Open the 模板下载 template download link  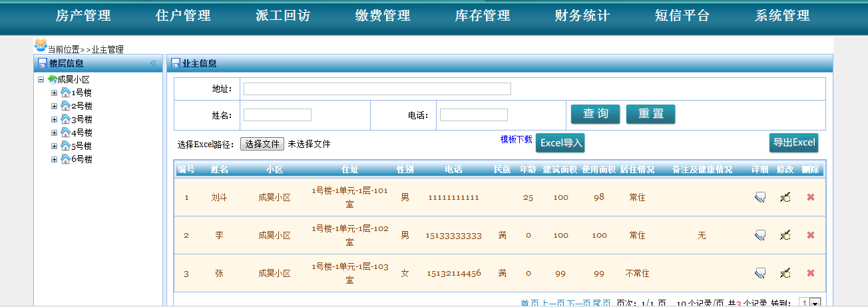[517, 139]
